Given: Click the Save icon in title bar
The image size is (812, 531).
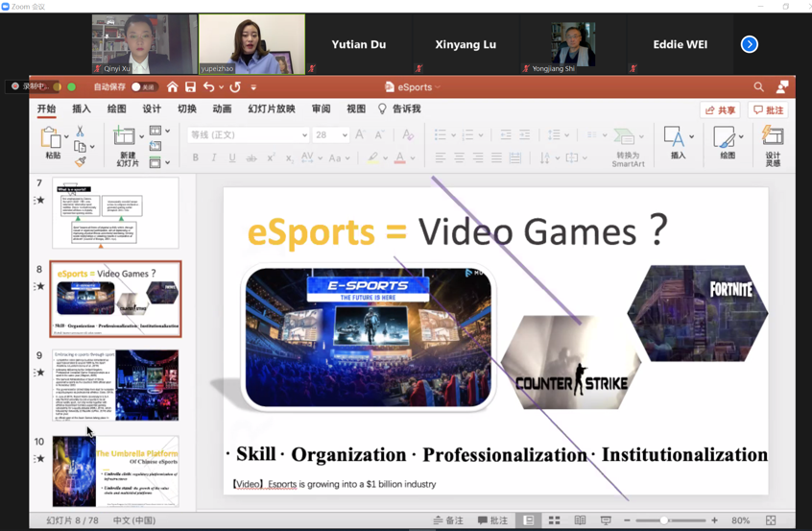Looking at the screenshot, I should 190,87.
